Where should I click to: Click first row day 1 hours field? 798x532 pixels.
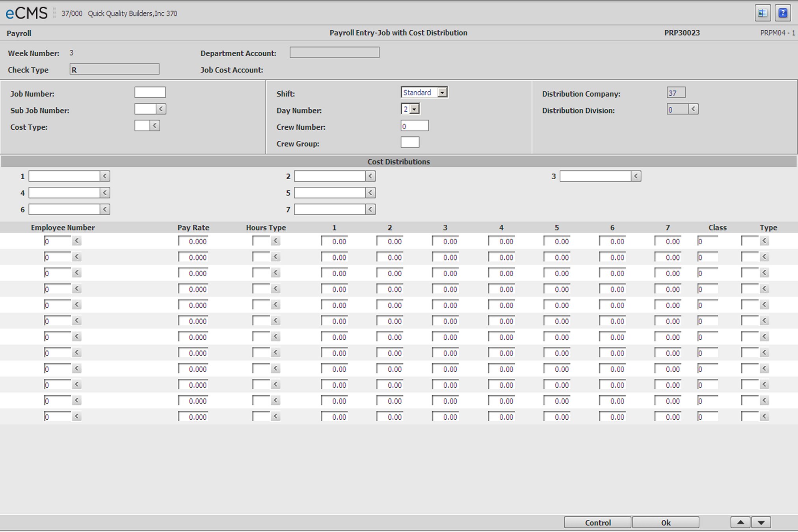tap(334, 241)
